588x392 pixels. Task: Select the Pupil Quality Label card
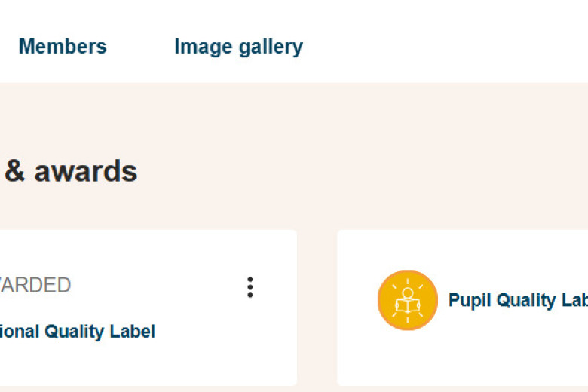(x=462, y=308)
